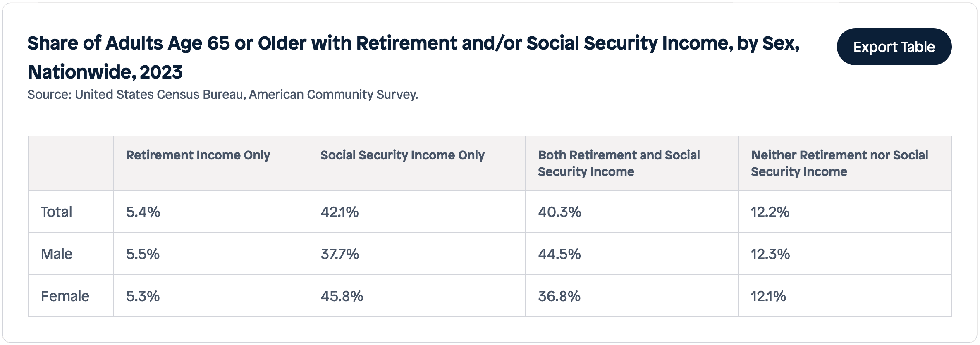Click the 37.7% cell in Male row
The width and height of the screenshot is (980, 345).
click(x=340, y=254)
